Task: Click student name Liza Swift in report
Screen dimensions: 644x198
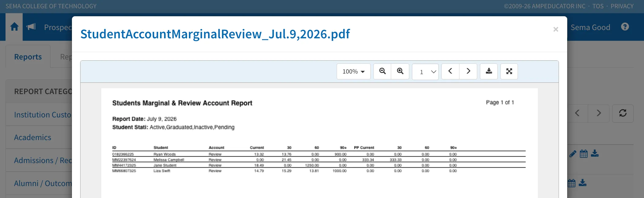Action: (162, 171)
